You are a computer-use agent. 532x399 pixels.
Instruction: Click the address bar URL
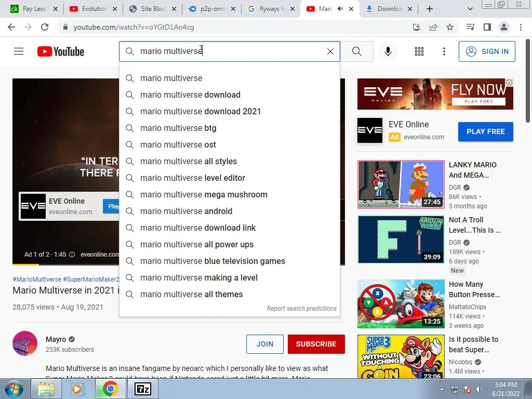[x=134, y=27]
